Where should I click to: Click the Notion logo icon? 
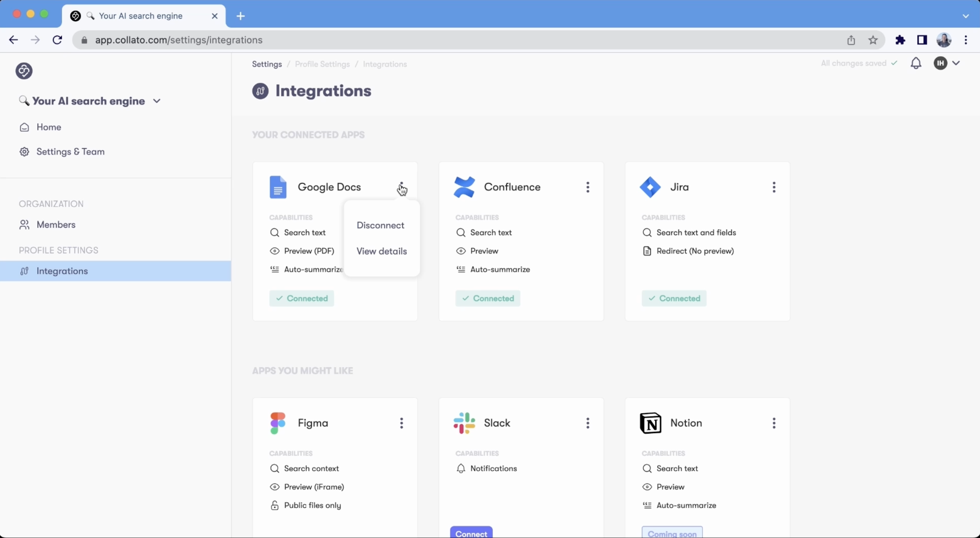pos(650,423)
